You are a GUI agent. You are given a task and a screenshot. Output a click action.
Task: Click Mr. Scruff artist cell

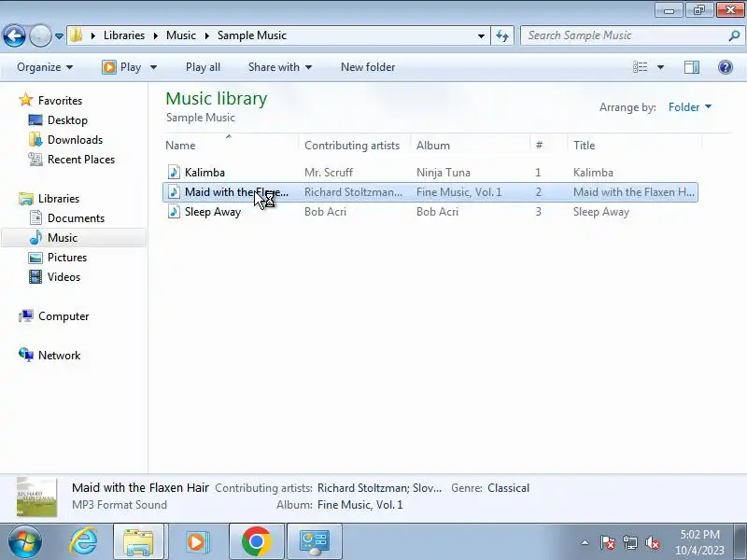329,173
